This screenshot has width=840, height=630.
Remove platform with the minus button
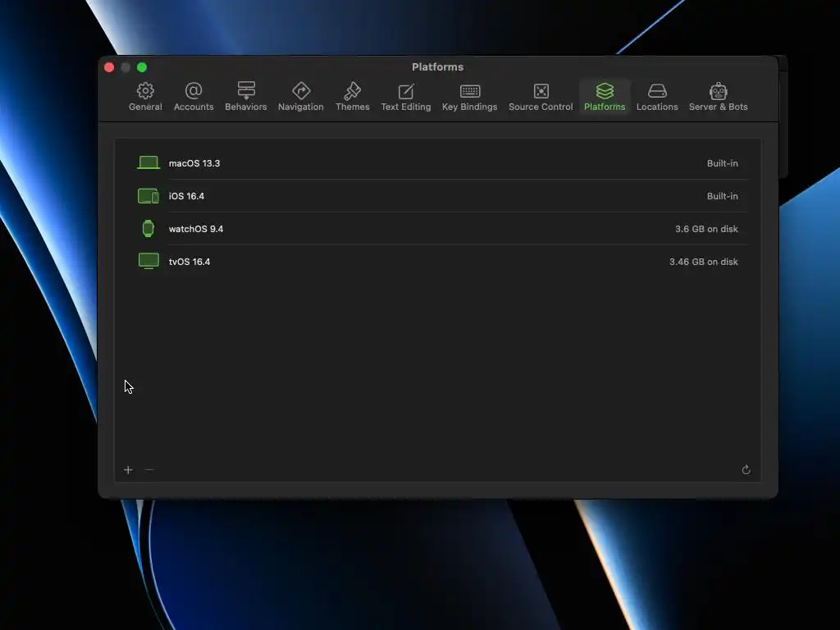[149, 470]
